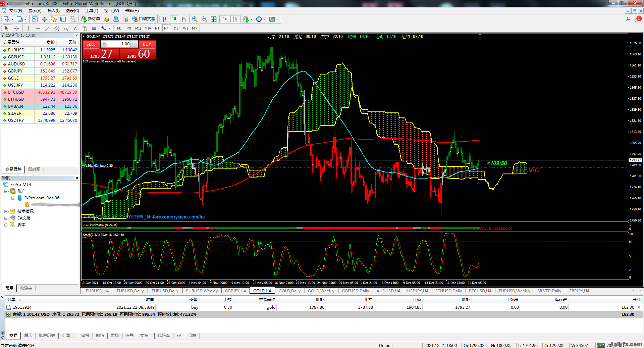Switch chart to line chart mode
The height and width of the screenshot is (348, 644).
[x=184, y=19]
